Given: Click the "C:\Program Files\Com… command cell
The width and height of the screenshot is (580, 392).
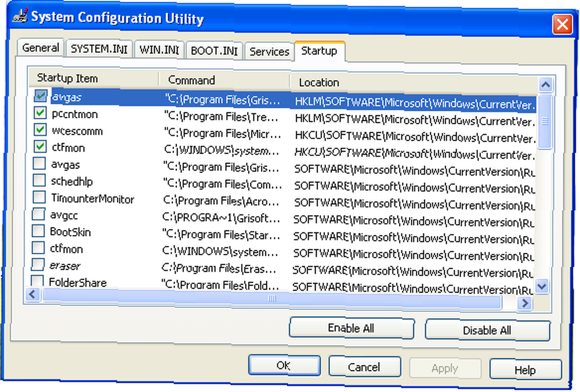Looking at the screenshot, I should click(222, 184).
